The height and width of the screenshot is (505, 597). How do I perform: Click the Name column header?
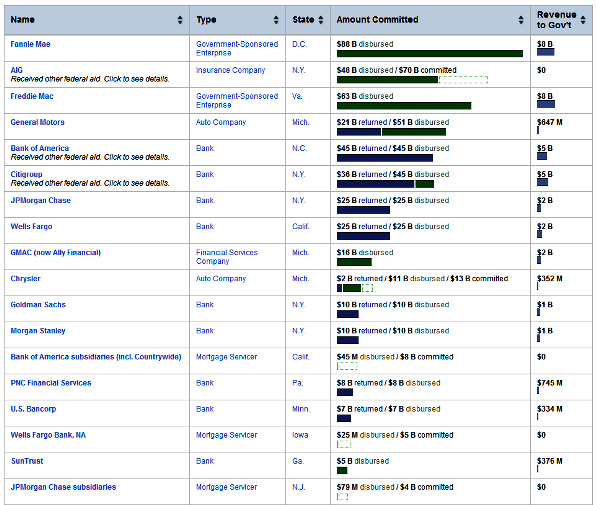[x=97, y=20]
